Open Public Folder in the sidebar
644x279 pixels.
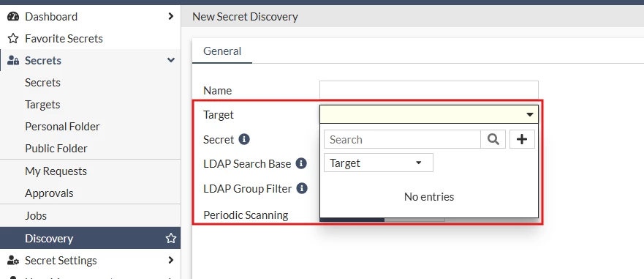[91, 148]
